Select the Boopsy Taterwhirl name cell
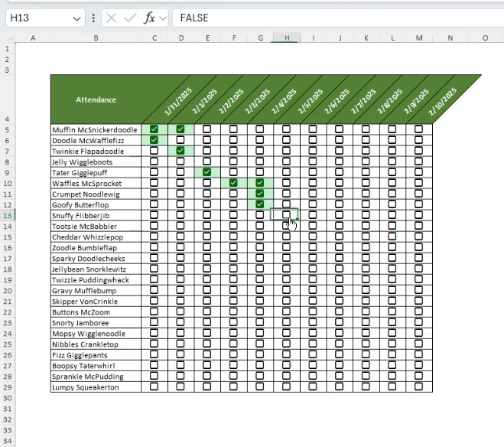 point(96,365)
